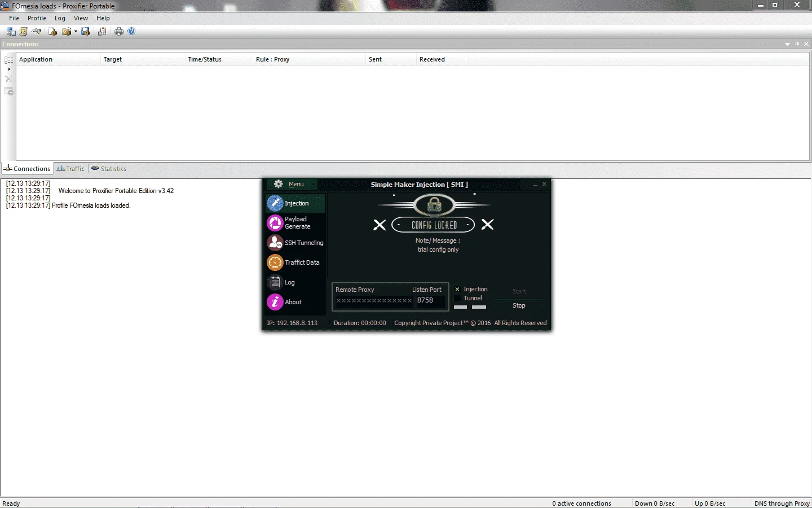Sort by the Rule : Proxy column
The image size is (812, 508).
point(309,59)
